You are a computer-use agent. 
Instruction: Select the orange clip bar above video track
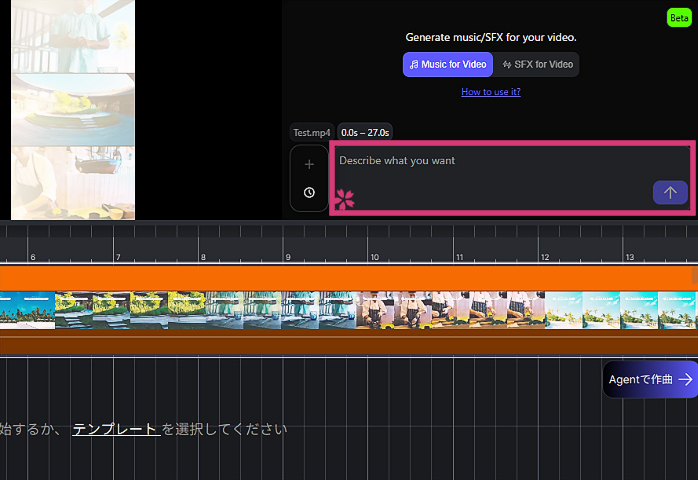(348, 277)
